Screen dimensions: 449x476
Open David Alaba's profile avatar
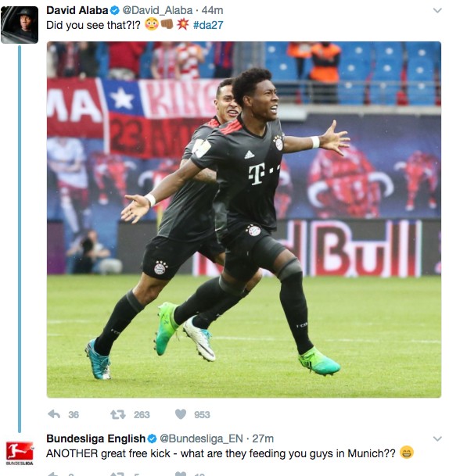click(20, 24)
